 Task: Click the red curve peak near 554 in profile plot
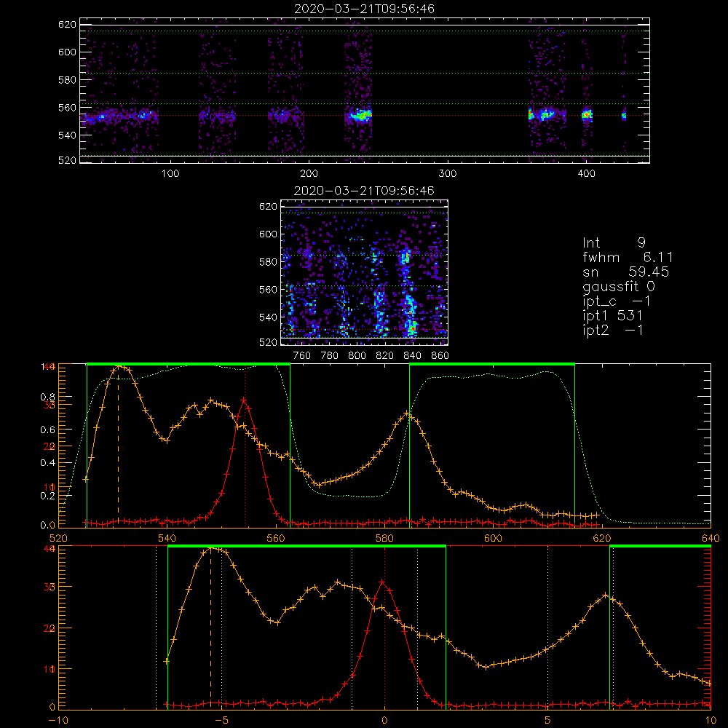[x=244, y=400]
